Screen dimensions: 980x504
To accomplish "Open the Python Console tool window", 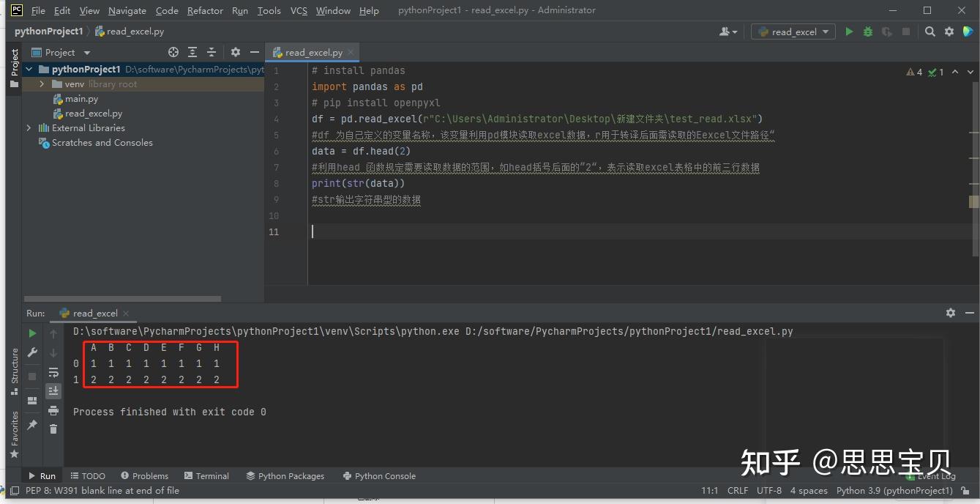I will pyautogui.click(x=379, y=476).
